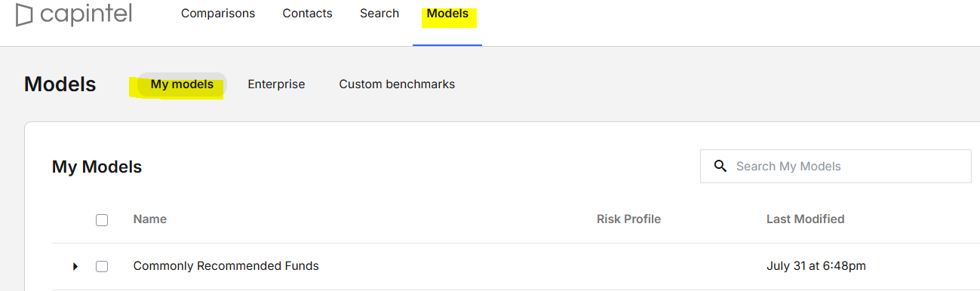This screenshot has height=291, width=980.
Task: Click the capintel wordmark text
Action: [x=85, y=14]
